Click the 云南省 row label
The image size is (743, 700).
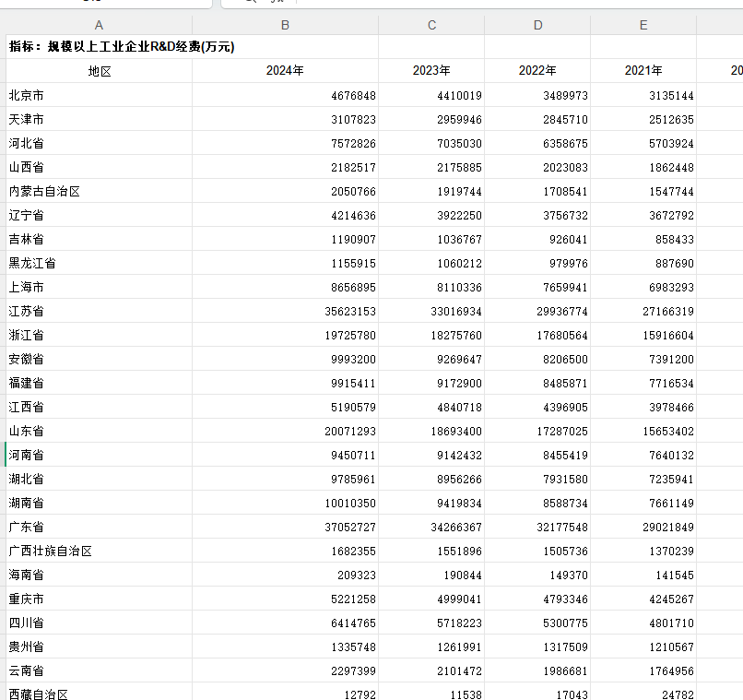[26, 671]
